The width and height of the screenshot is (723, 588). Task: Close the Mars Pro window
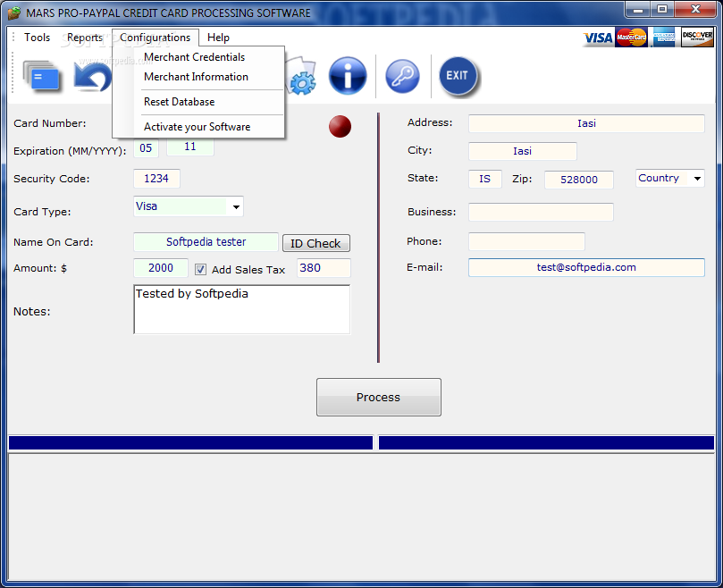click(696, 9)
